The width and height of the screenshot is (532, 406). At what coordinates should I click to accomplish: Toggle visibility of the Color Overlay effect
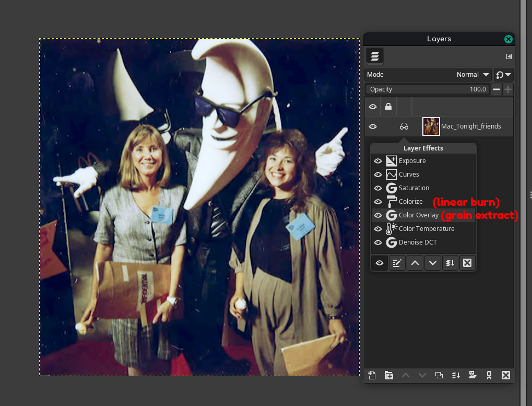377,215
